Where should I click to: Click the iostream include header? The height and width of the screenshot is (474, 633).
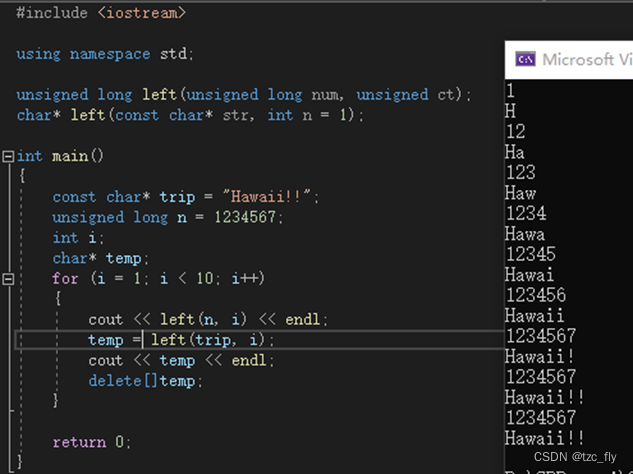142,13
